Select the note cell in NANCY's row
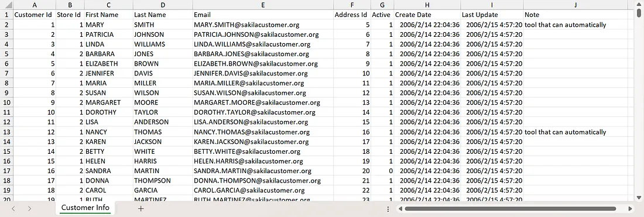 pos(576,132)
